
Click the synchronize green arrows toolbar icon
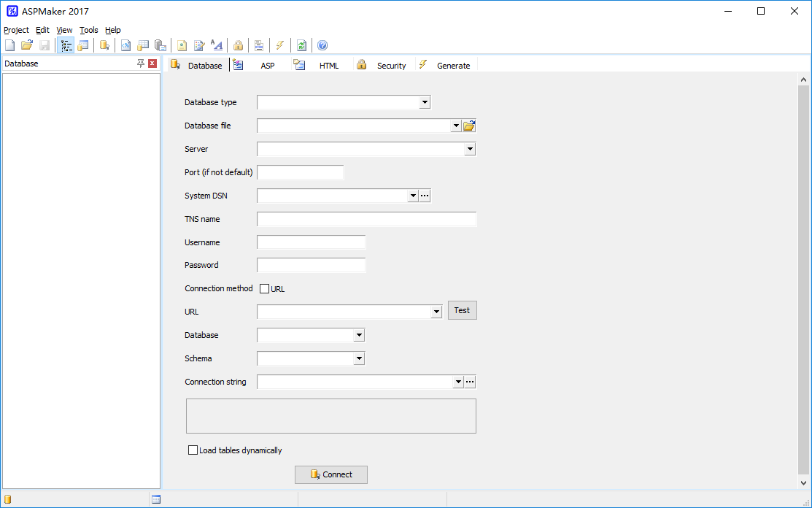click(x=301, y=45)
